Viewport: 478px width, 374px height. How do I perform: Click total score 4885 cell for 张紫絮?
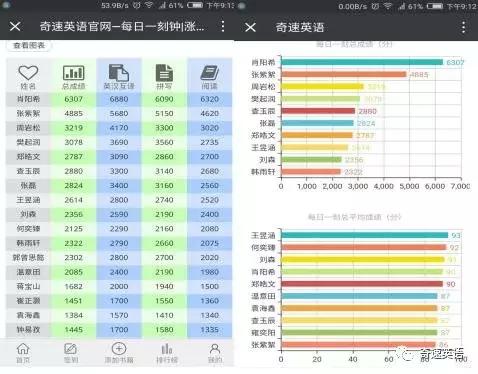tap(74, 113)
